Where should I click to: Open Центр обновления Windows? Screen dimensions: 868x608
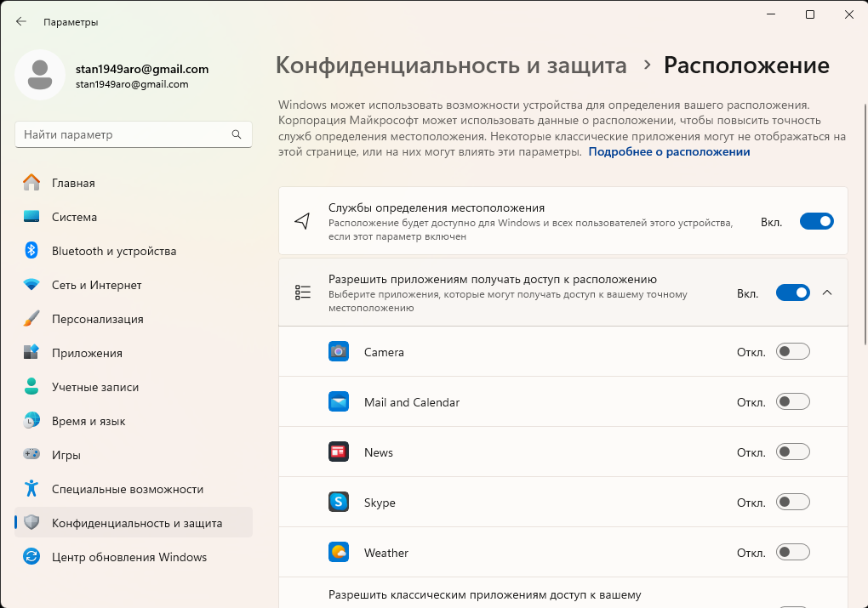(134, 557)
